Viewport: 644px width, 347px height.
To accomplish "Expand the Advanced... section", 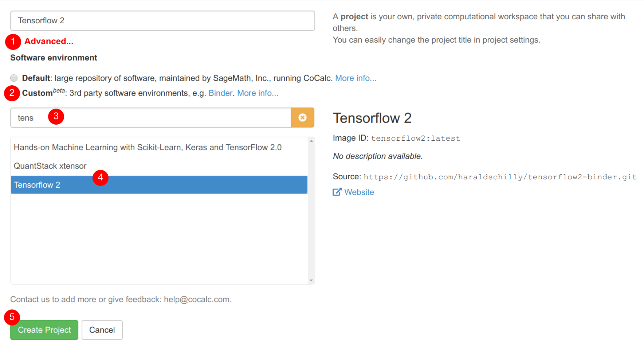I will (49, 42).
